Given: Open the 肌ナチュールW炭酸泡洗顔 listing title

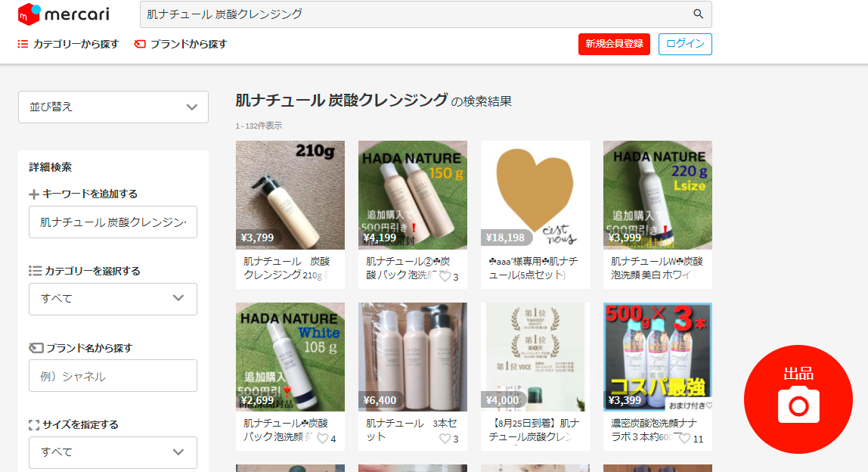Looking at the screenshot, I should [657, 268].
